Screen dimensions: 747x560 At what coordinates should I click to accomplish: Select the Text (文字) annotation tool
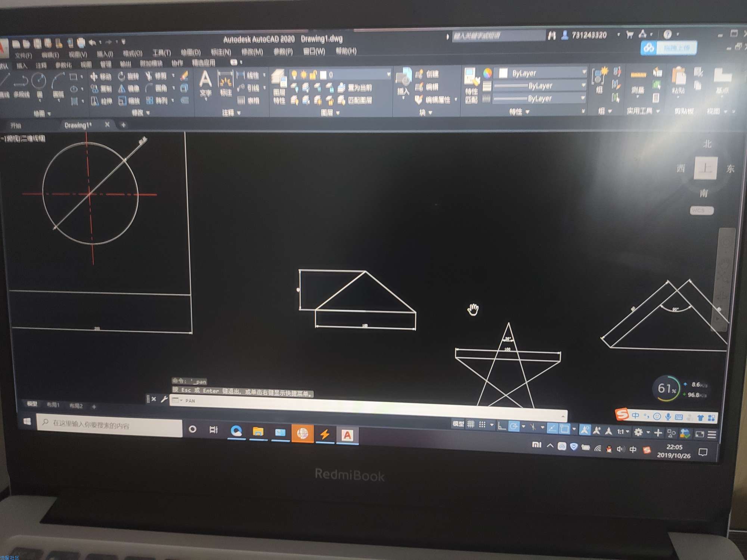[205, 84]
